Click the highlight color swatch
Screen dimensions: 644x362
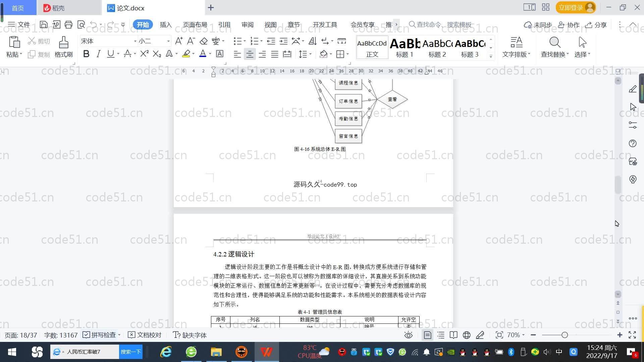coord(186,54)
